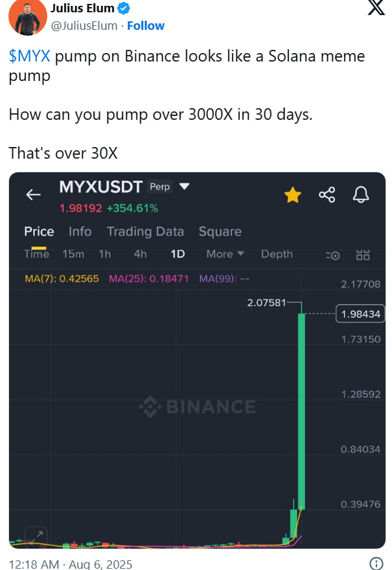Viewport: 392px width, 570px height.
Task: Select the Depth chart view
Action: [277, 254]
